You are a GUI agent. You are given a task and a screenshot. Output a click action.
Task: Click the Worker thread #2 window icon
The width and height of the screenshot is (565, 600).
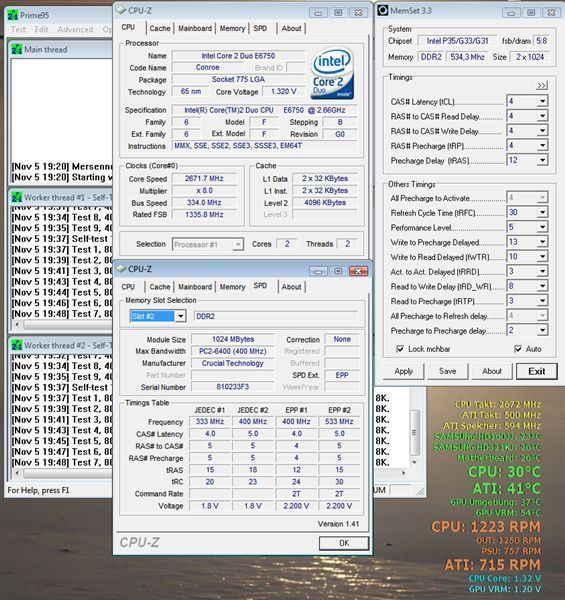pyautogui.click(x=17, y=345)
